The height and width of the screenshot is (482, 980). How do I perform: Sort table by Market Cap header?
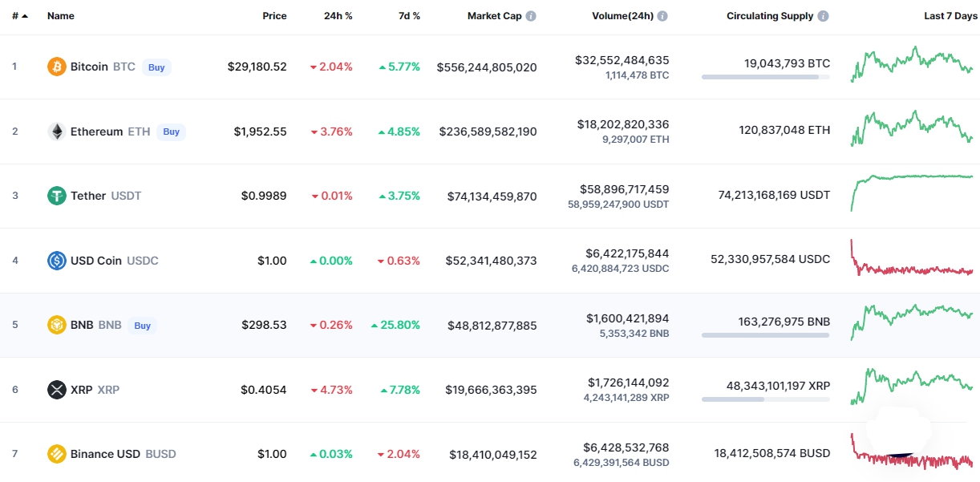click(x=495, y=16)
